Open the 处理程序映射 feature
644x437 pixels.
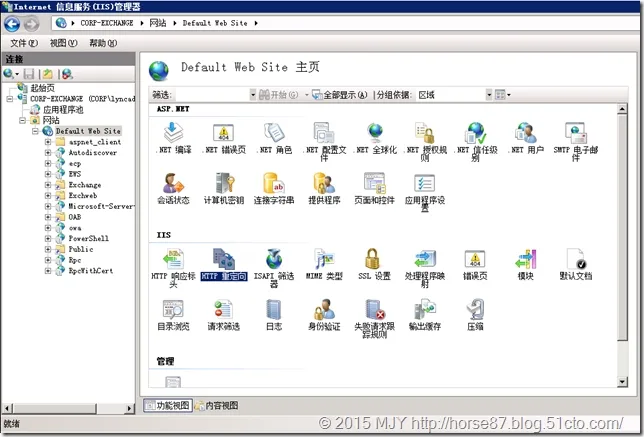click(425, 267)
